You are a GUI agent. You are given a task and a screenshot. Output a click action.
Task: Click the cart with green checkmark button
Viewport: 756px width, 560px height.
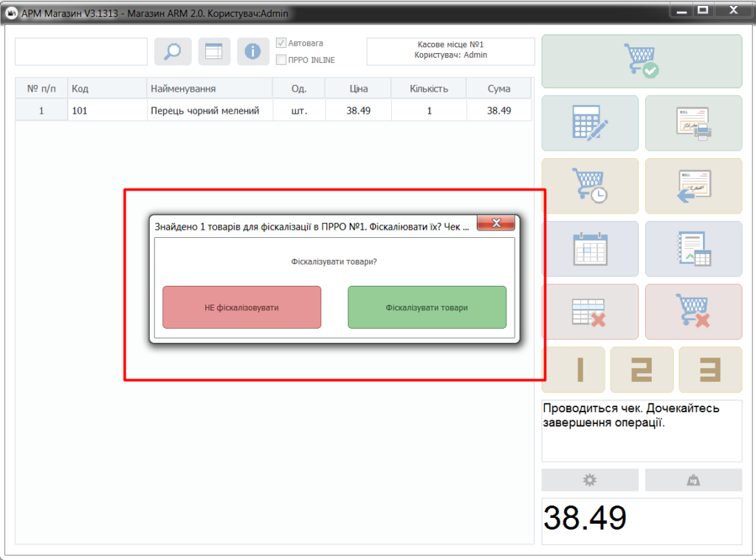(x=642, y=61)
